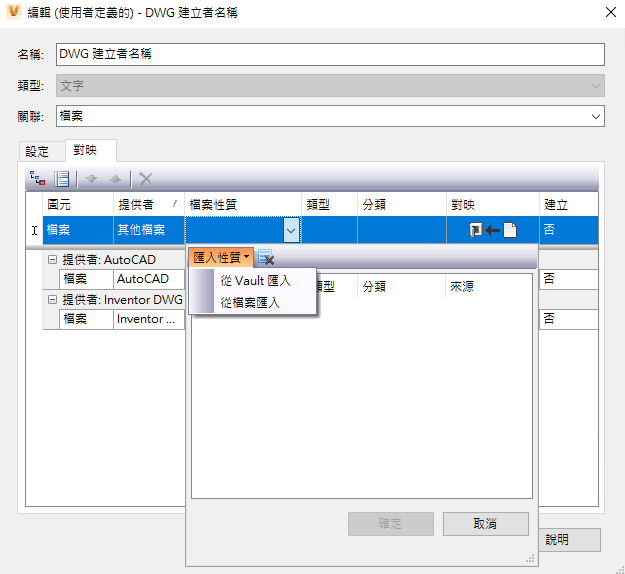Image resolution: width=625 pixels, height=574 pixels.
Task: Click the disabled 確定 button
Action: click(x=391, y=523)
